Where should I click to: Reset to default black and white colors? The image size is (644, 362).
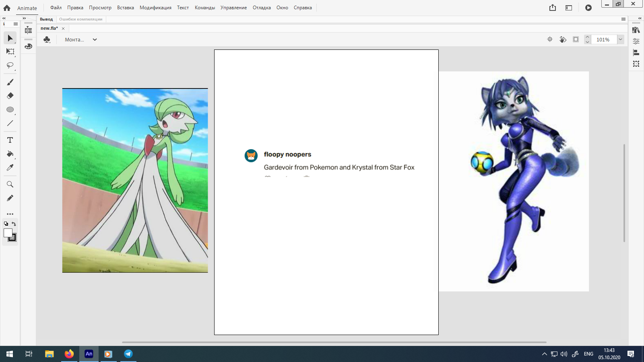coord(6,224)
